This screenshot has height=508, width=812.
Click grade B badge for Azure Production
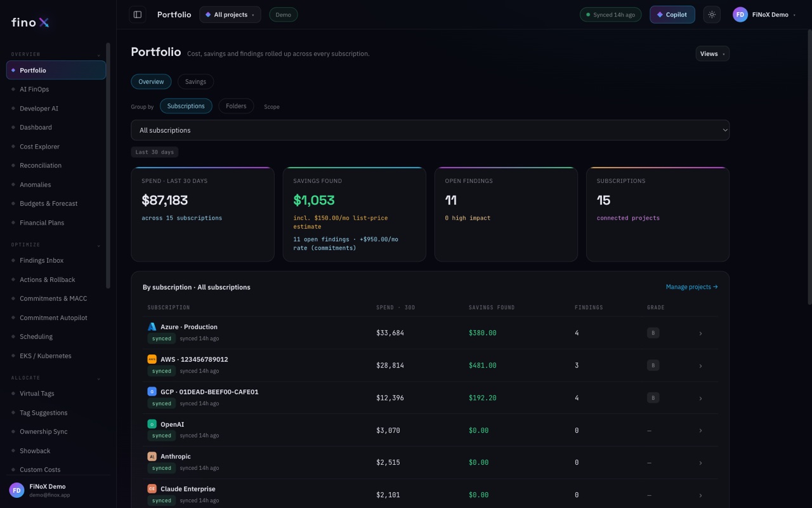tap(653, 333)
